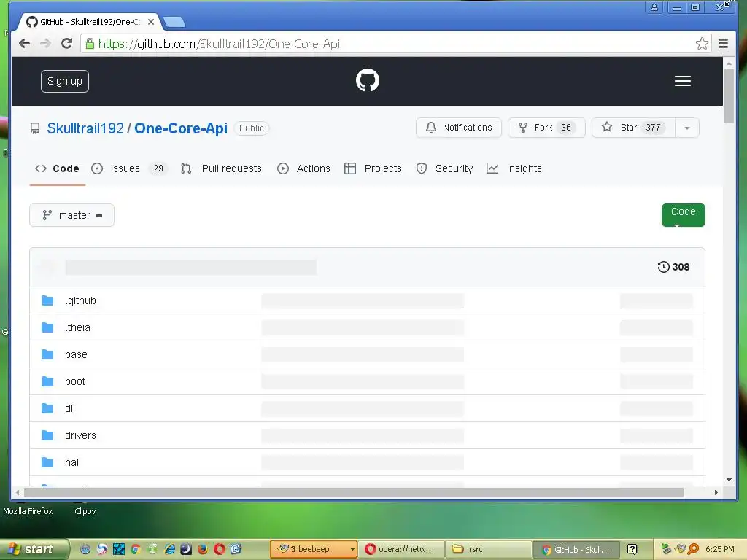747x560 pixels.
Task: Click the scroll-down arrow of vertical scrollbar
Action: [729, 480]
